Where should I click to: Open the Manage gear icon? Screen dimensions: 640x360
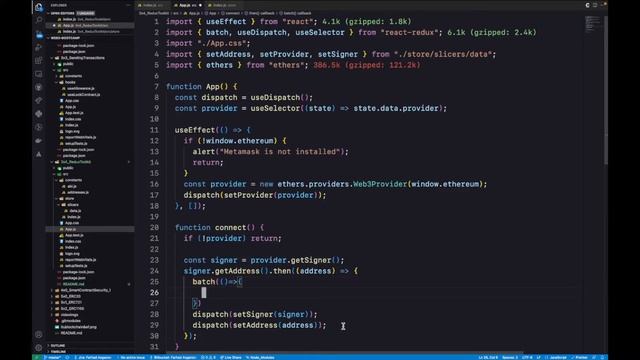pos(39,348)
